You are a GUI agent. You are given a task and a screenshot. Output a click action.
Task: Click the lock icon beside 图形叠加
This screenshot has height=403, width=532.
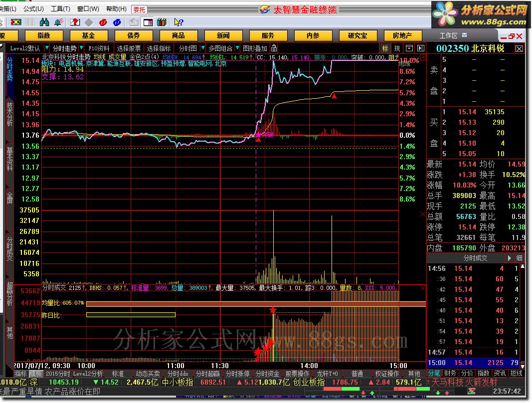click(x=274, y=48)
